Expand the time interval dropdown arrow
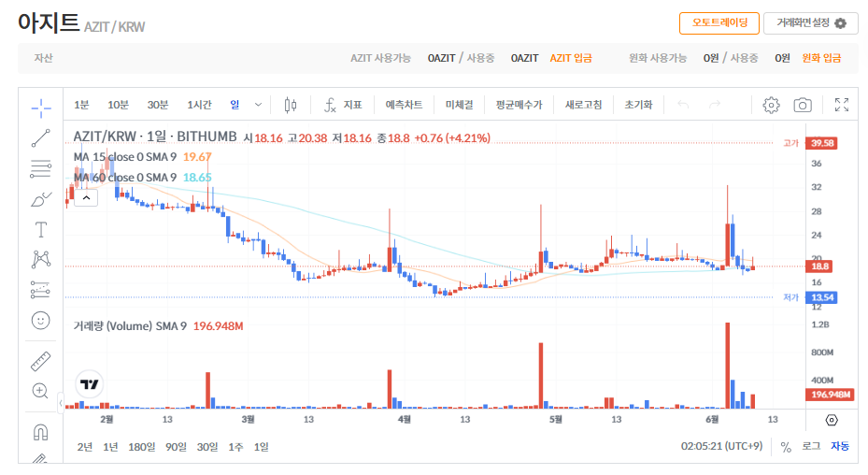Screen dimensions: 868x475 [258, 105]
